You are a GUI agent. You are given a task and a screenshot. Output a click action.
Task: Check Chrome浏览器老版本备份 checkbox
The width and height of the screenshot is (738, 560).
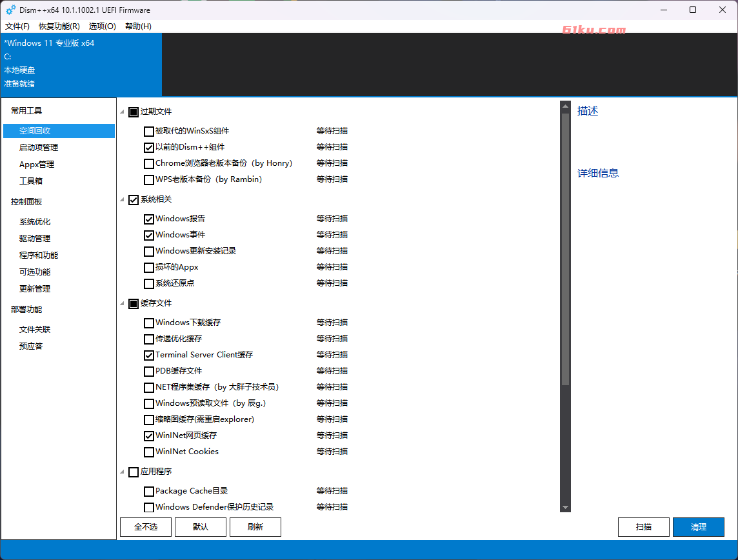[x=149, y=163]
